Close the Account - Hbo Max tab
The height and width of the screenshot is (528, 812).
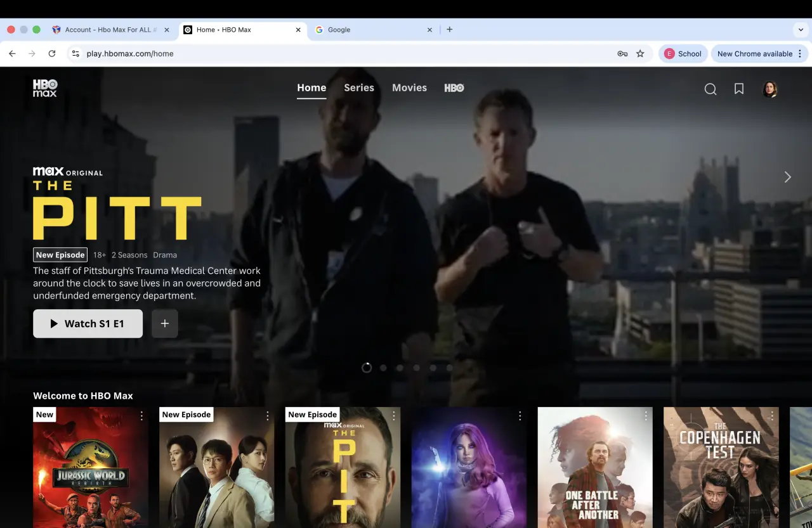pos(167,30)
